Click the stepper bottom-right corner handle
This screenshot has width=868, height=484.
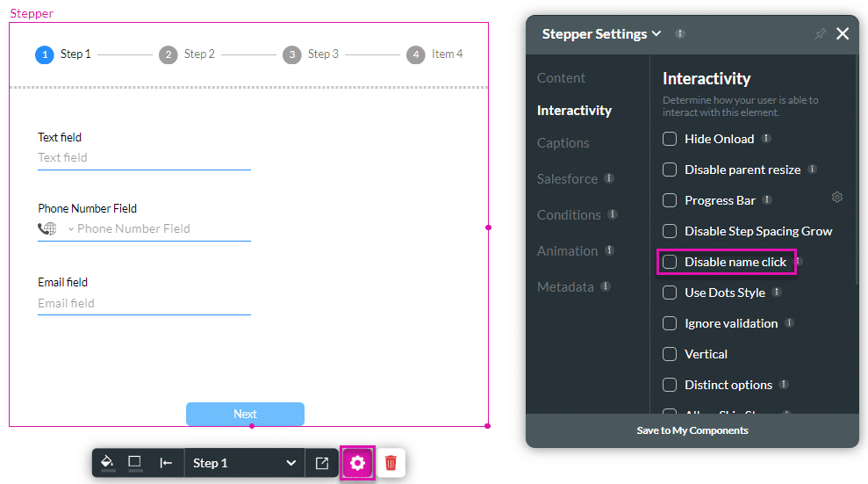487,426
